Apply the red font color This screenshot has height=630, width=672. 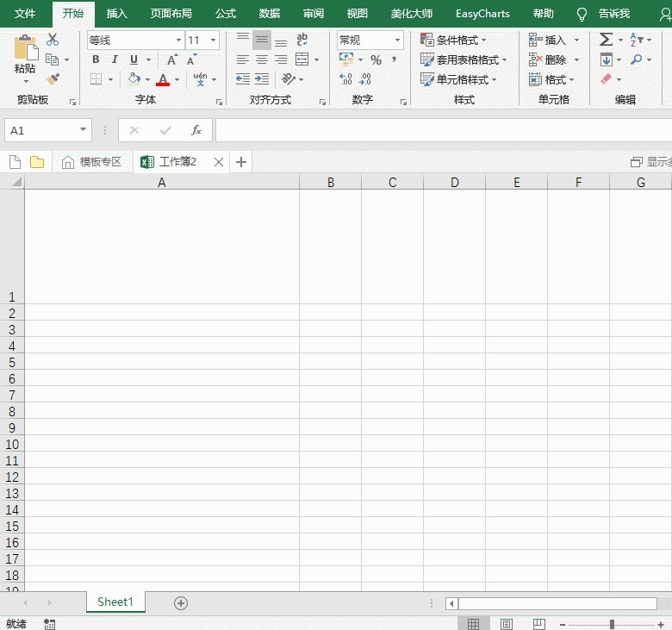pos(163,79)
